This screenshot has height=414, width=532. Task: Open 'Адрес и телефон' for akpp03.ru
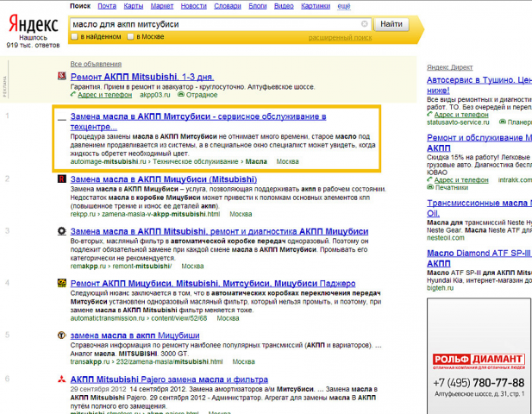tap(105, 95)
